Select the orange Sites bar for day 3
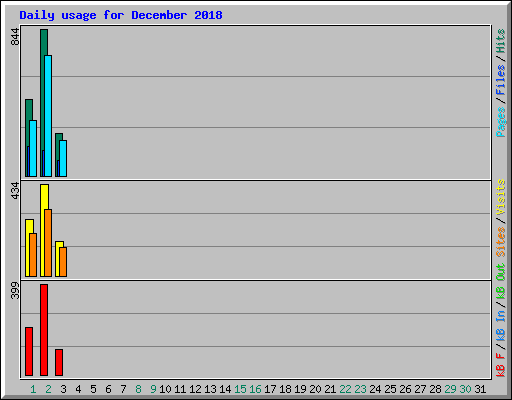 click(63, 262)
